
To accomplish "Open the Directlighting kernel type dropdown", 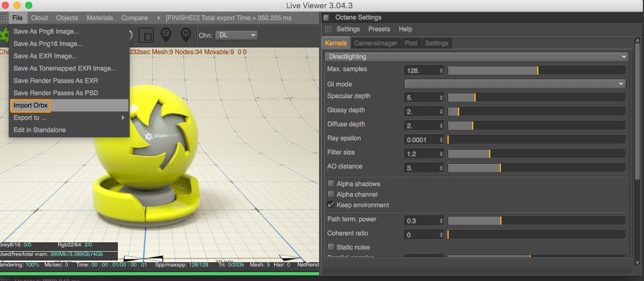I will (x=476, y=57).
